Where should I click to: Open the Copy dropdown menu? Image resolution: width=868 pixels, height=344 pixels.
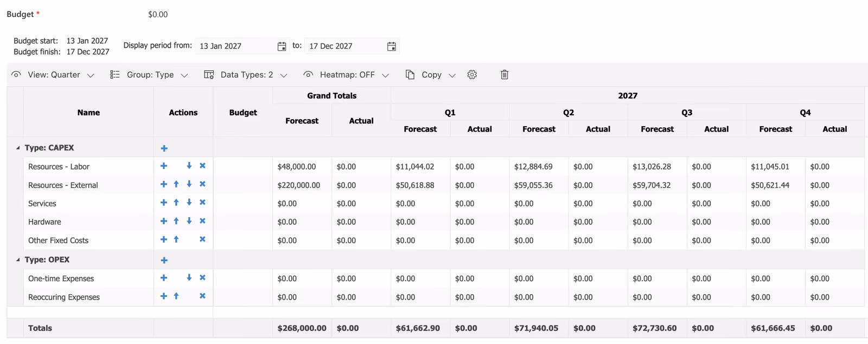point(431,75)
